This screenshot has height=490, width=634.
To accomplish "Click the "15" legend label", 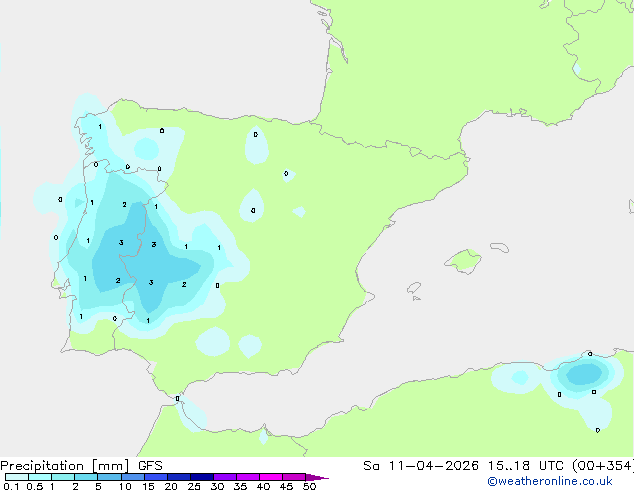I will [x=148, y=486].
